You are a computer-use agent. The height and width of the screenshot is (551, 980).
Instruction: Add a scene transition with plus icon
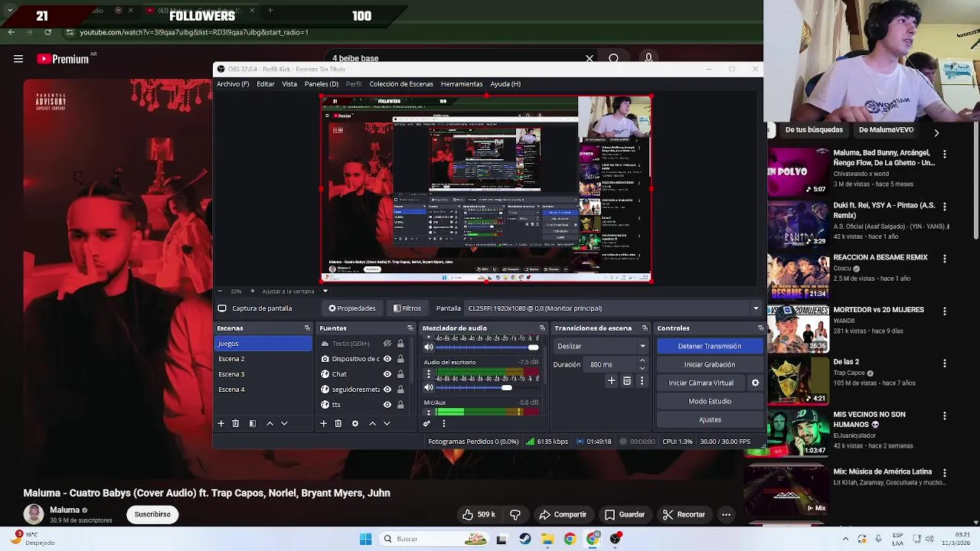611,380
